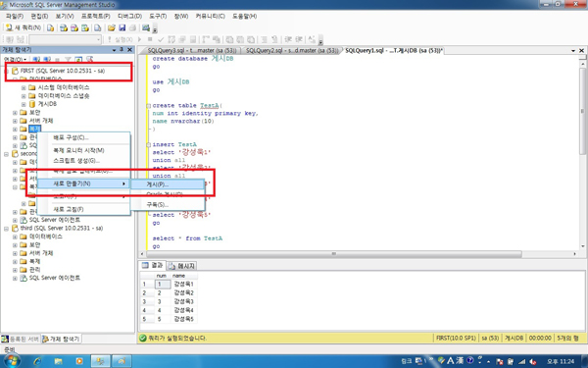Select 배포 구성(C)... in the context menu

click(x=83, y=137)
